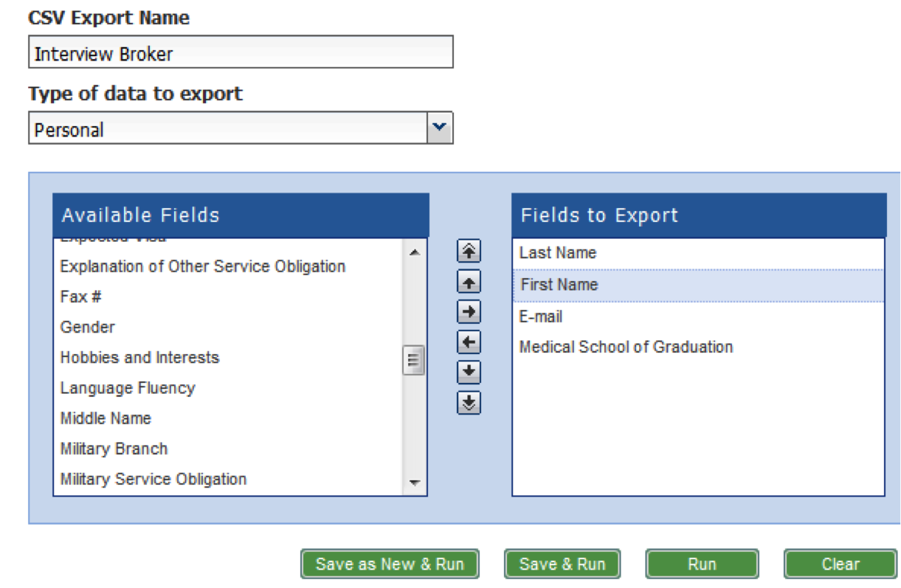Click the Available Fields scrollbar thumb

(413, 361)
